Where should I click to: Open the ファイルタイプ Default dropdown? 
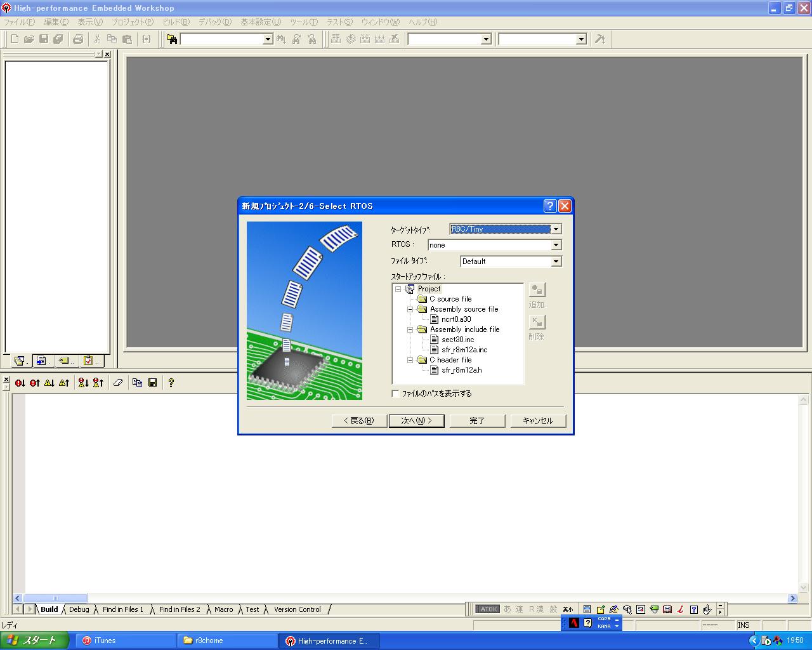[556, 262]
